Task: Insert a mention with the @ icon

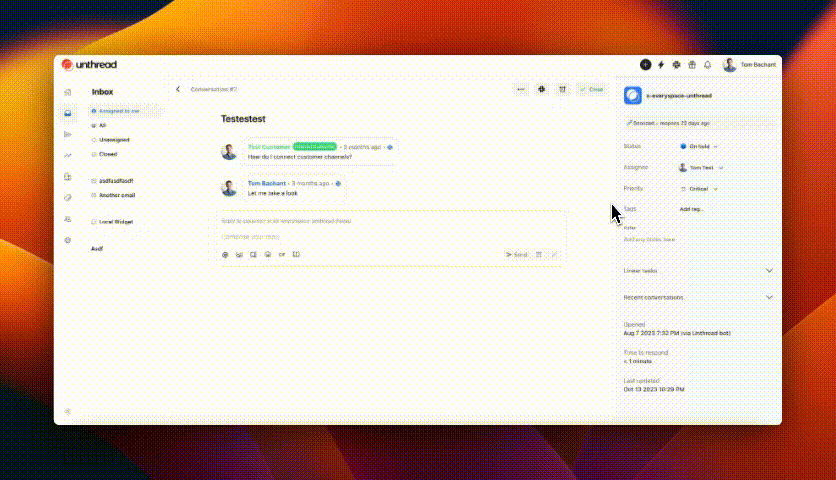Action: coord(225,255)
